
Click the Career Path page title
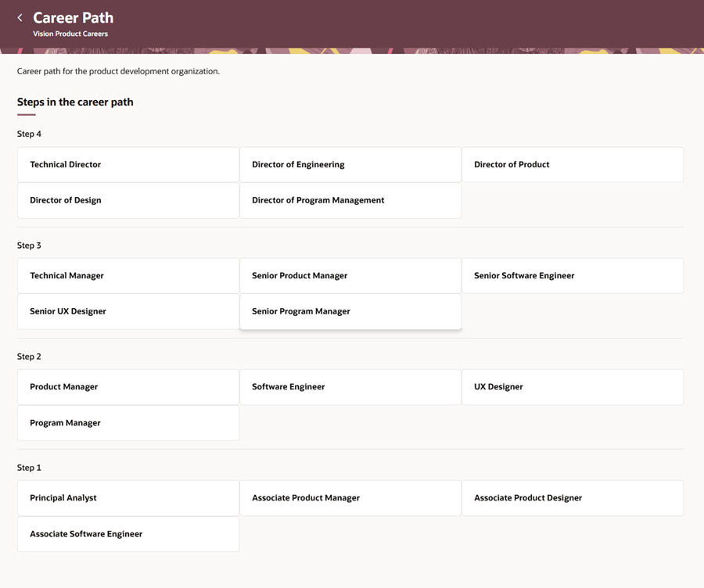pos(73,17)
